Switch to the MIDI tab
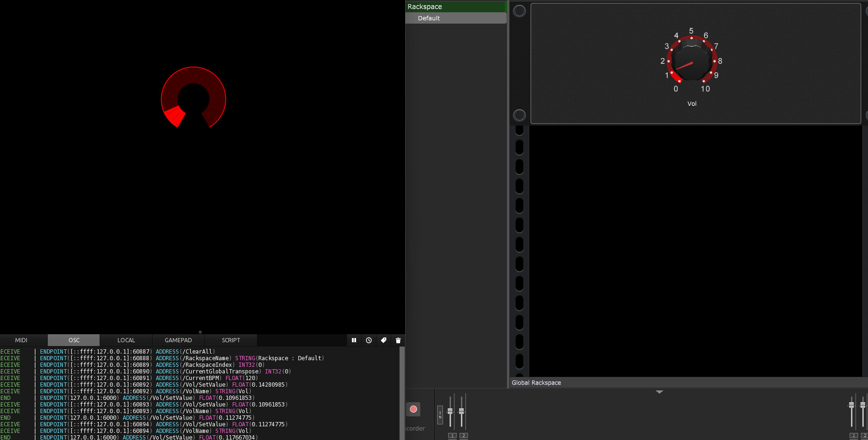Screen dimensions: 868x440 (x=21, y=340)
